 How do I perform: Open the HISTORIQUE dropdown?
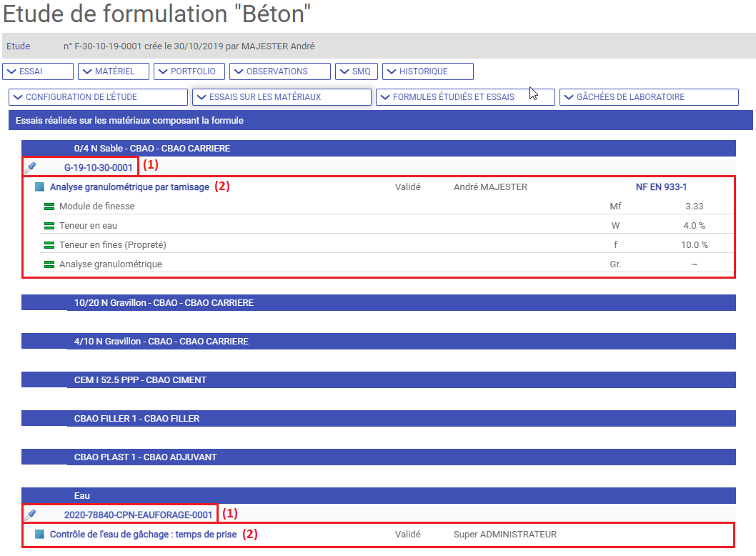pos(427,71)
